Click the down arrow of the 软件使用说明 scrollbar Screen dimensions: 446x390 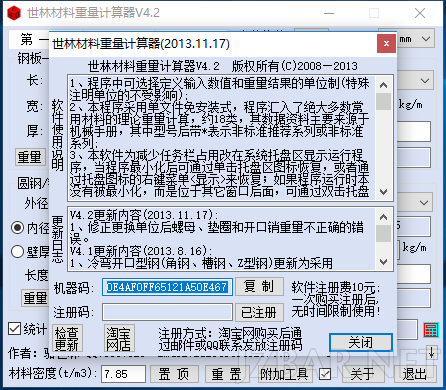pyautogui.click(x=383, y=192)
